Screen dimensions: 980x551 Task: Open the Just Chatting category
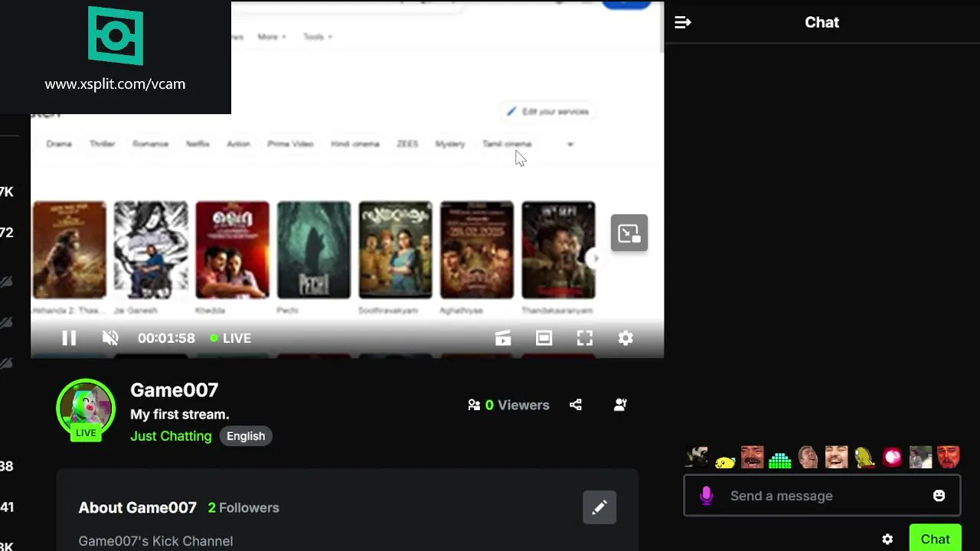pos(171,436)
